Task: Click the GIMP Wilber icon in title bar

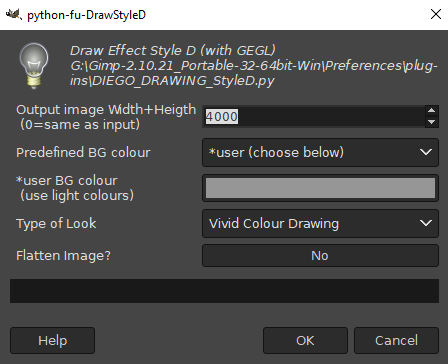Action: tap(13, 14)
